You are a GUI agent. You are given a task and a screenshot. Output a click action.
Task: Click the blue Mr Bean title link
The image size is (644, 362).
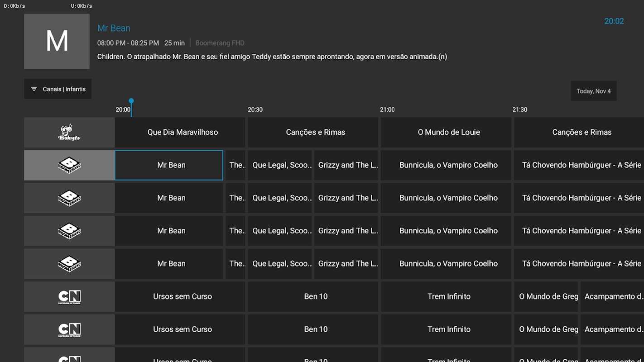coord(114,28)
